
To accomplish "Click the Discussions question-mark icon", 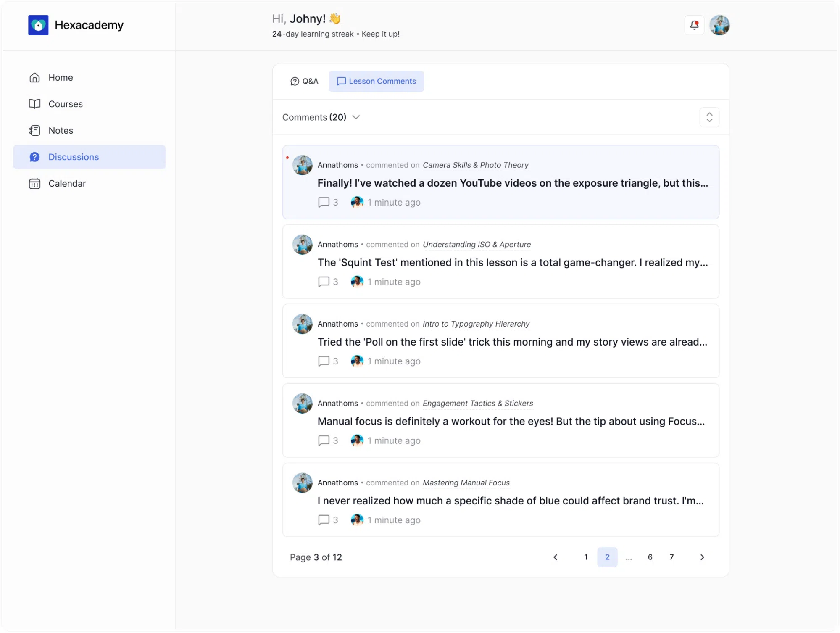I will click(34, 157).
